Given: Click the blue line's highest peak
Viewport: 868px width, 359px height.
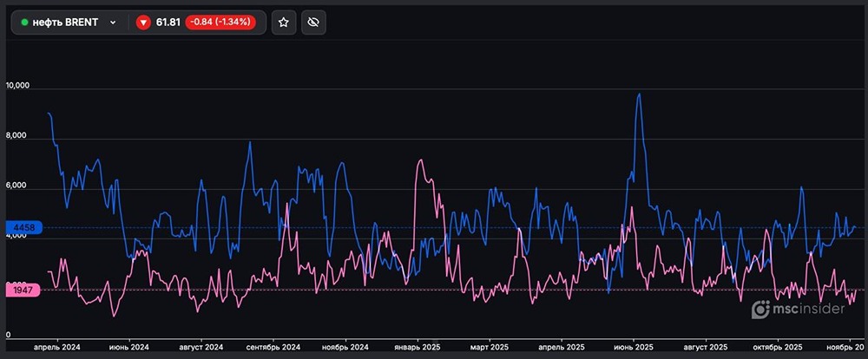Looking at the screenshot, I should pos(640,95).
